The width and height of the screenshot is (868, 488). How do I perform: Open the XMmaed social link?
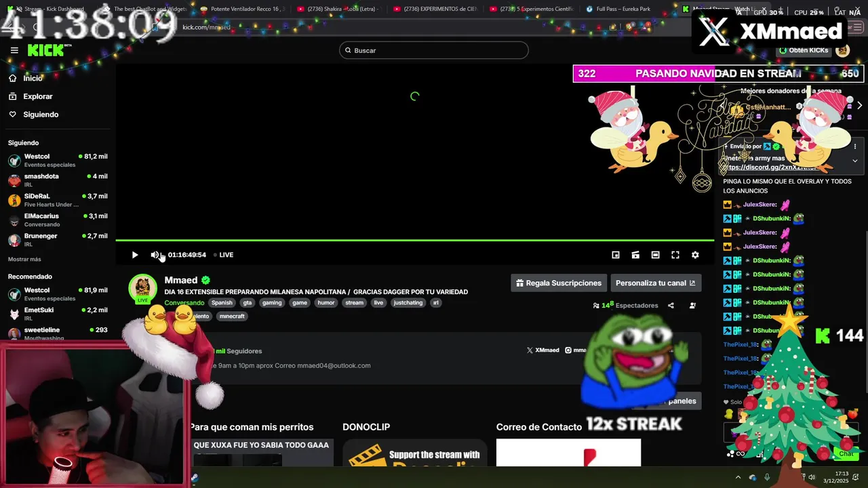pos(543,350)
